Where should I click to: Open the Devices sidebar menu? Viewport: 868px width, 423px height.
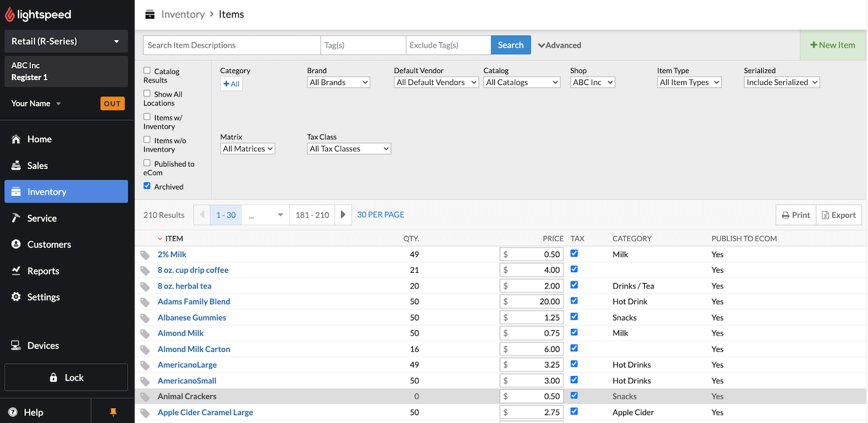pos(66,346)
